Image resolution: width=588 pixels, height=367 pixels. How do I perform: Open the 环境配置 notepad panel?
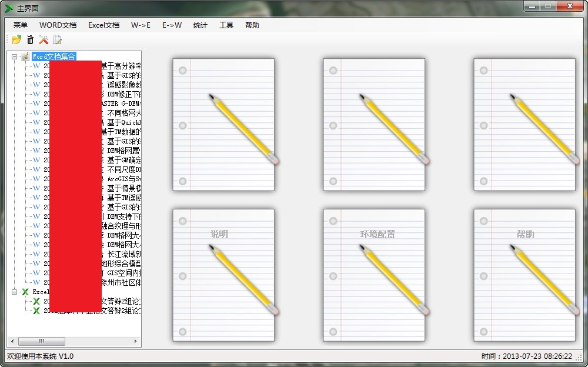point(373,274)
